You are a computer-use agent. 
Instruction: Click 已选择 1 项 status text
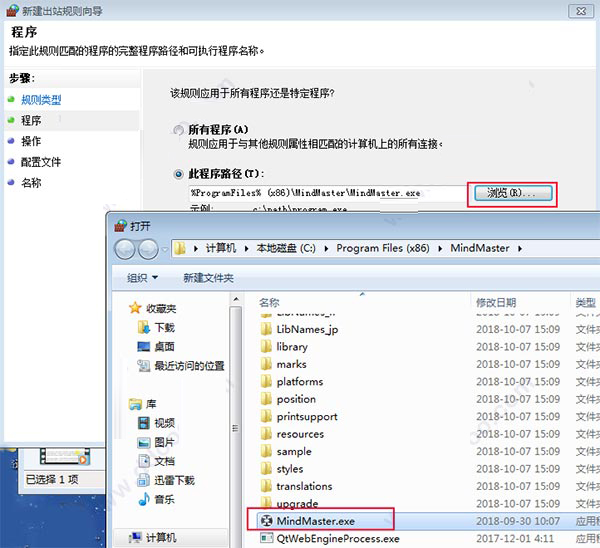tap(52, 479)
